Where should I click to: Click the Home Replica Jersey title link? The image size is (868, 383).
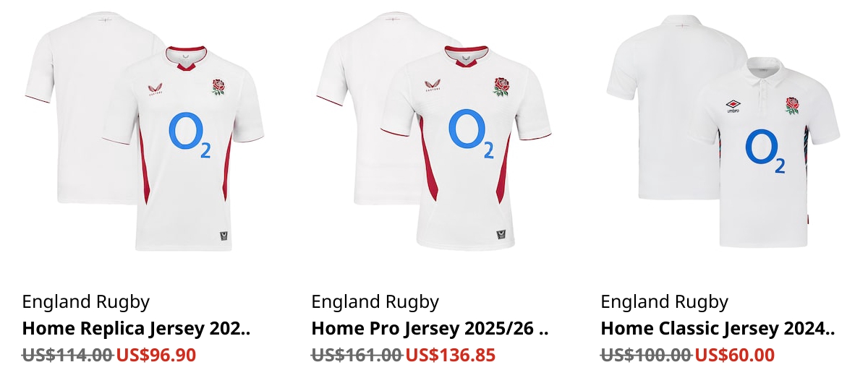coord(136,329)
